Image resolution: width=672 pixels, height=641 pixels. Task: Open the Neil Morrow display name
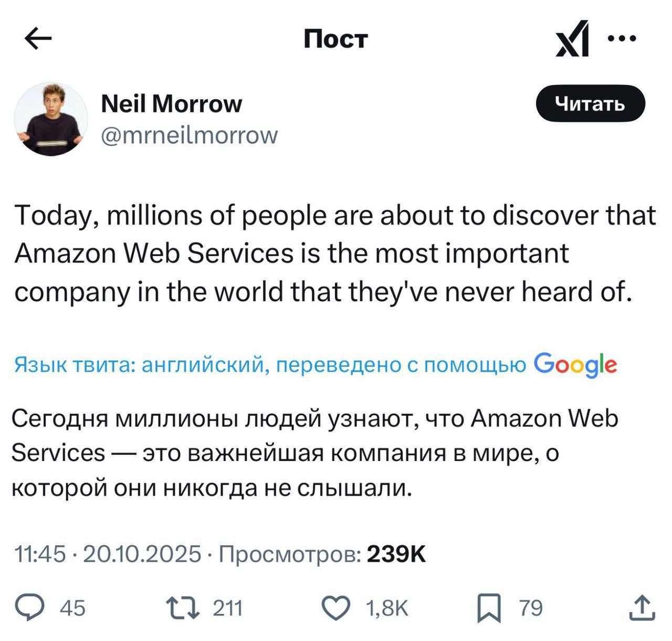[171, 104]
